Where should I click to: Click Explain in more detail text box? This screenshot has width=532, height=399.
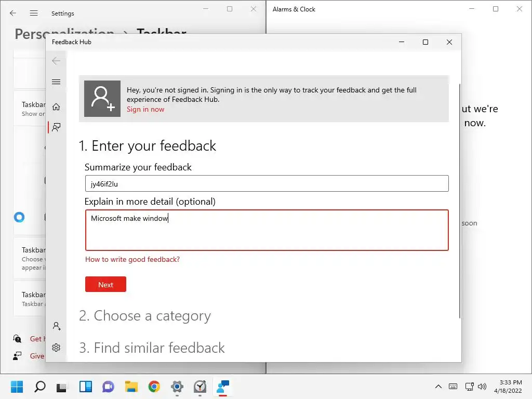point(267,230)
